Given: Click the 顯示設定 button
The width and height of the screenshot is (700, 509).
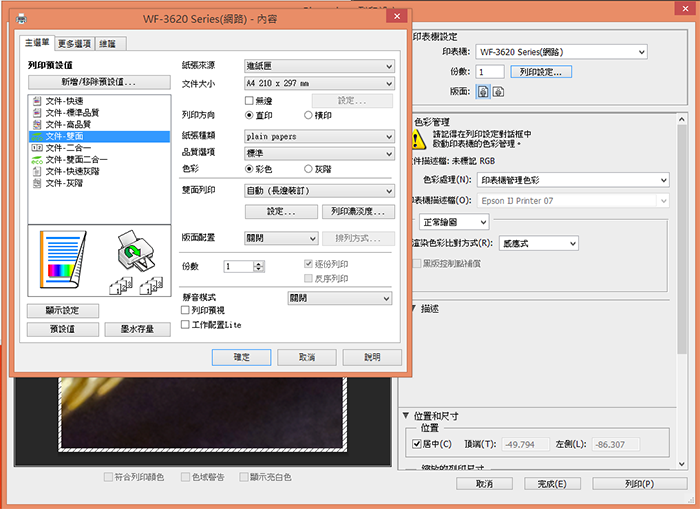Looking at the screenshot, I should 63,310.
